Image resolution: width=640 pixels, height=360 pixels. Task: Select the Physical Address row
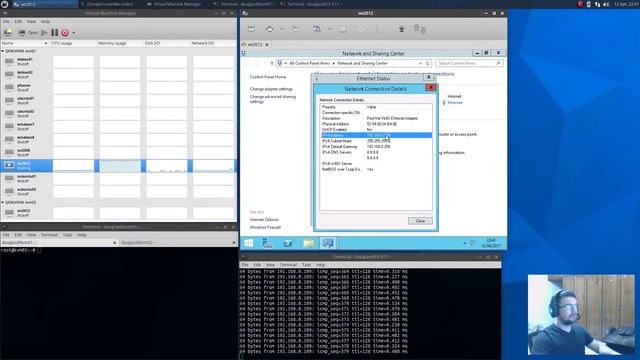376,124
